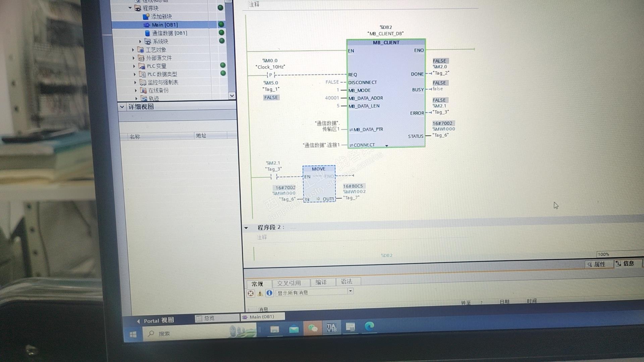
Task: Collapse the 详细视图 detail view panel
Action: [x=122, y=107]
